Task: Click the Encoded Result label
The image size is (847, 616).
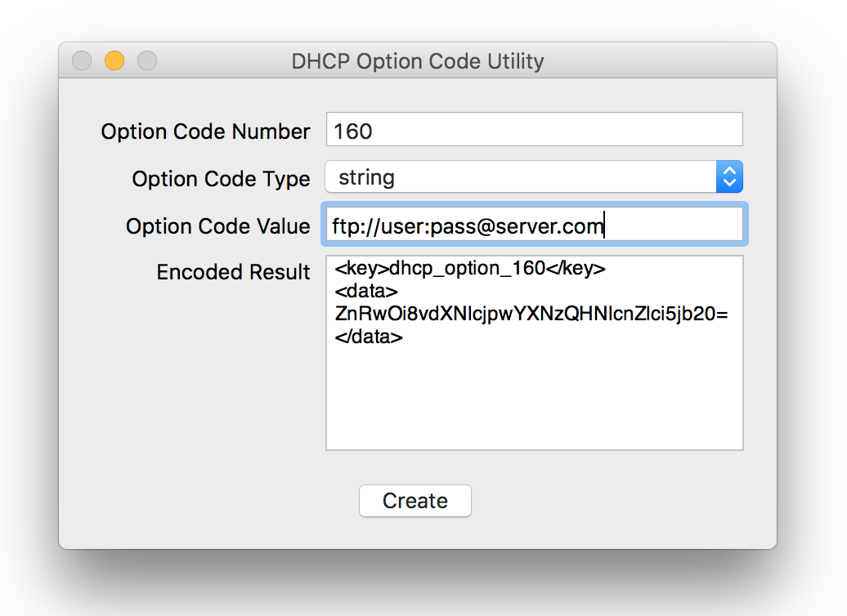Action: (233, 272)
